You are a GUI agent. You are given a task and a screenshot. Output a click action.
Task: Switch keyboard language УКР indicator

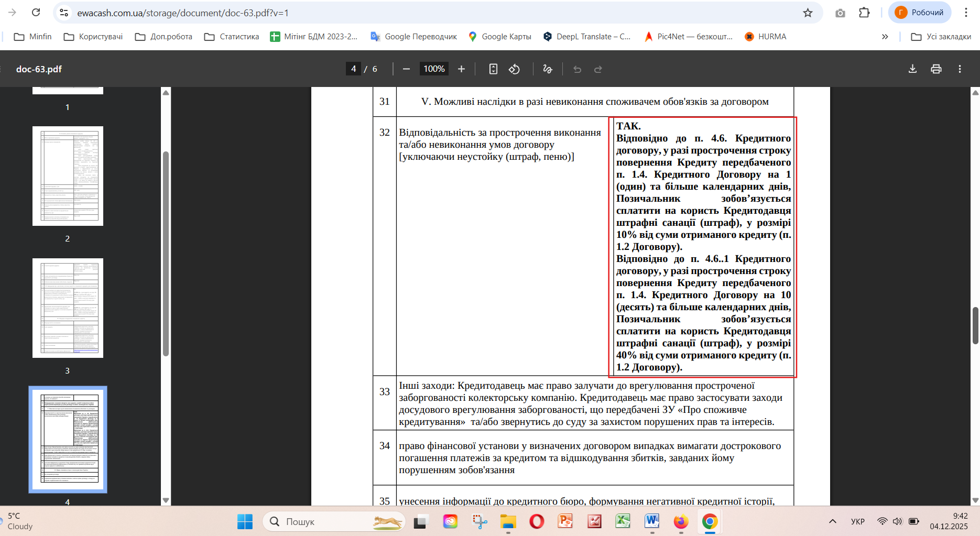[x=858, y=521]
